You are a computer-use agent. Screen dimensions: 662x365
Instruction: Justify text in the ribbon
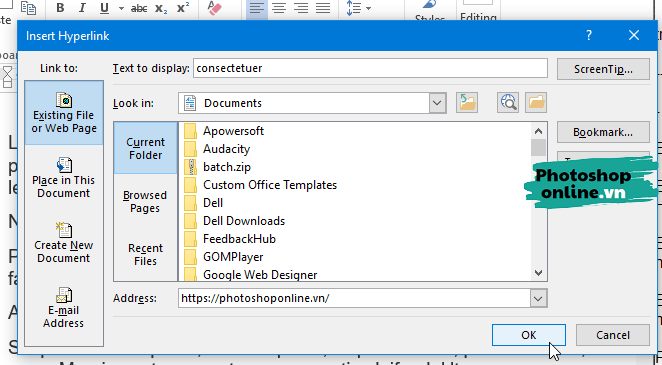coord(323,8)
